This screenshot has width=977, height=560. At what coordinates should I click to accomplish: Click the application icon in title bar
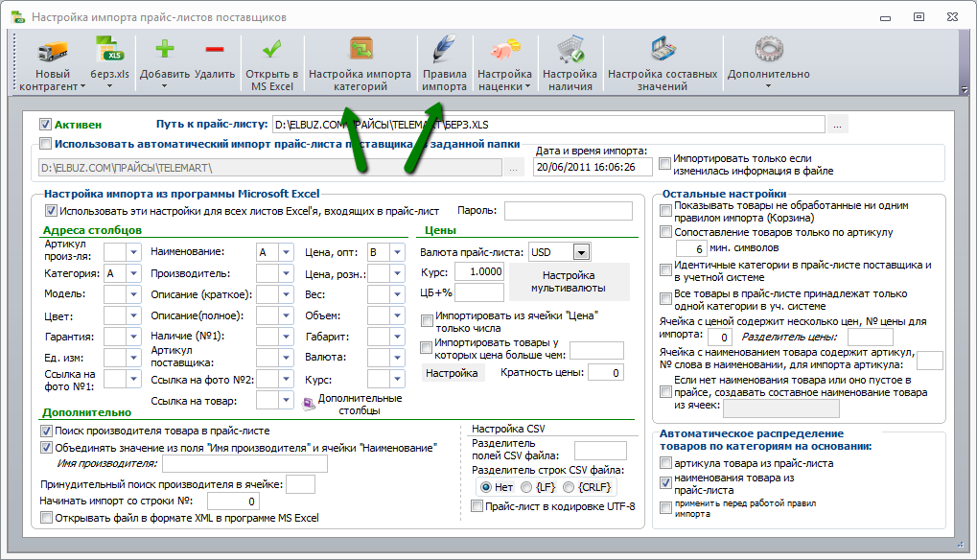point(17,17)
